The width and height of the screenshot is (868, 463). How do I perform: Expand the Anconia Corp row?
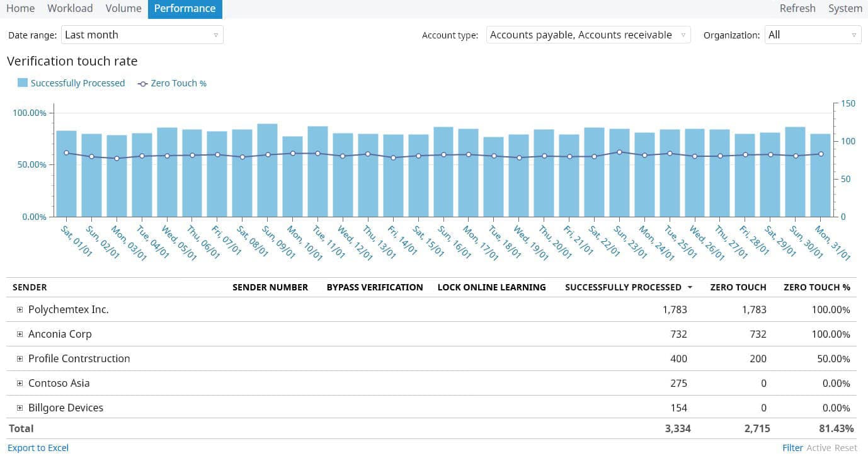20,334
